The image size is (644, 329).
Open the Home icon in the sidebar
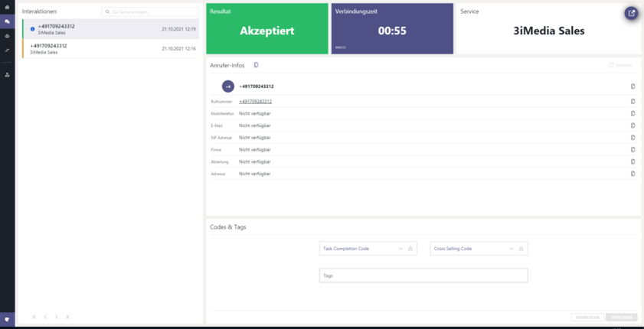click(7, 8)
